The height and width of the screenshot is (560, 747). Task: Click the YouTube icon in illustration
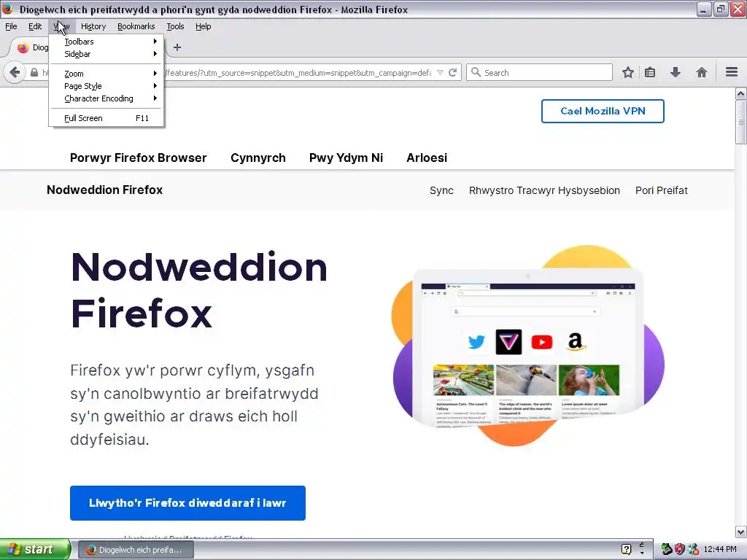tap(542, 342)
